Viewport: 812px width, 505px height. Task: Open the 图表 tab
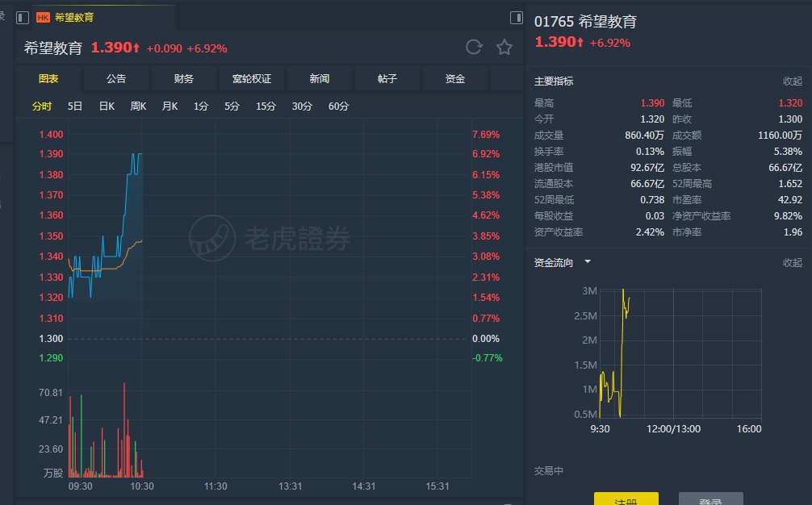[x=48, y=78]
